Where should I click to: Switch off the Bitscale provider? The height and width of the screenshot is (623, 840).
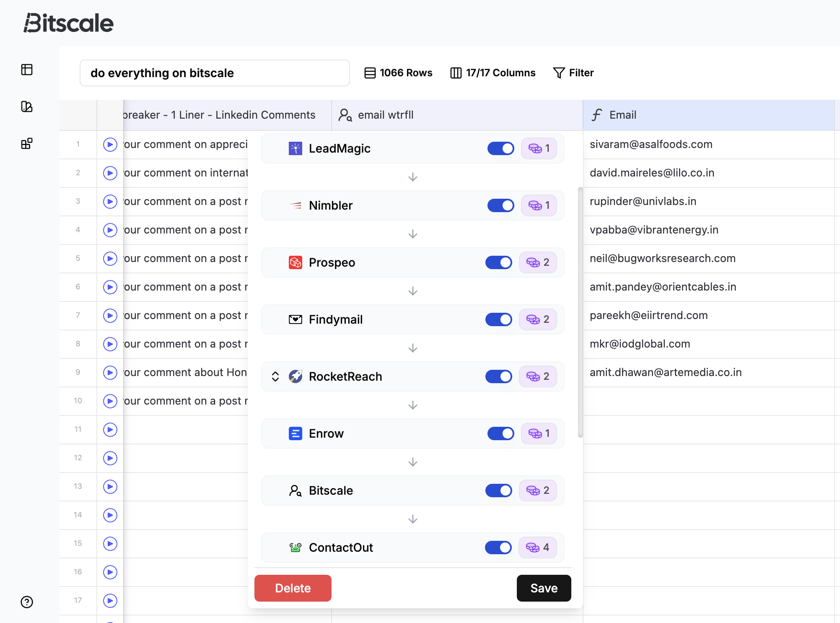[499, 491]
